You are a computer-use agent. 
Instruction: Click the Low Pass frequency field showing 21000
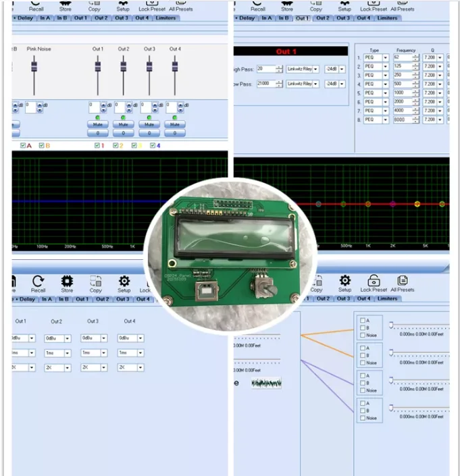(270, 84)
